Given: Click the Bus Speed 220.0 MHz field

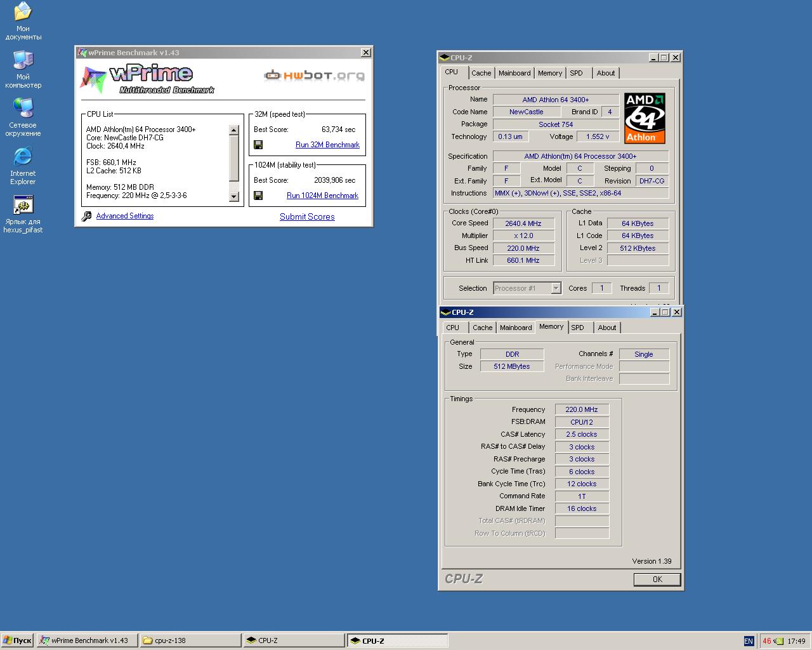Looking at the screenshot, I should pos(523,248).
